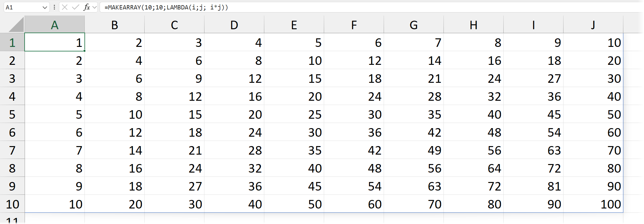The width and height of the screenshot is (644, 224).
Task: Click the Enter checkmark formula icon
Action: (x=75, y=7)
